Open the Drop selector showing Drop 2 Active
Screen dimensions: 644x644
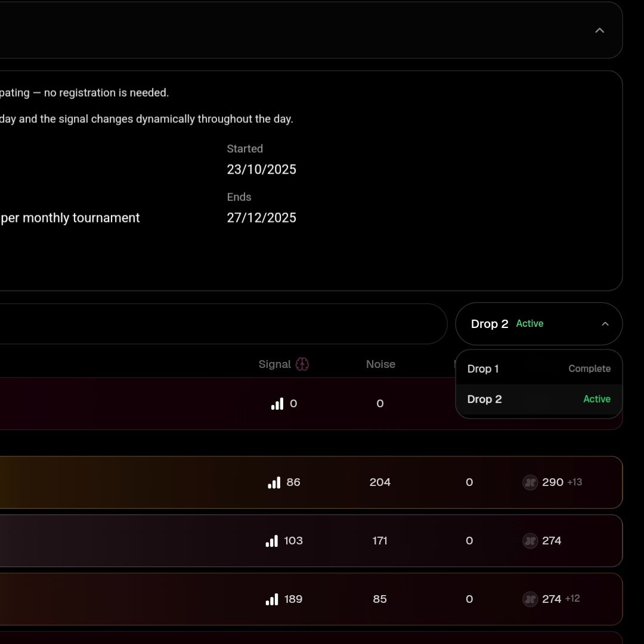tap(538, 324)
